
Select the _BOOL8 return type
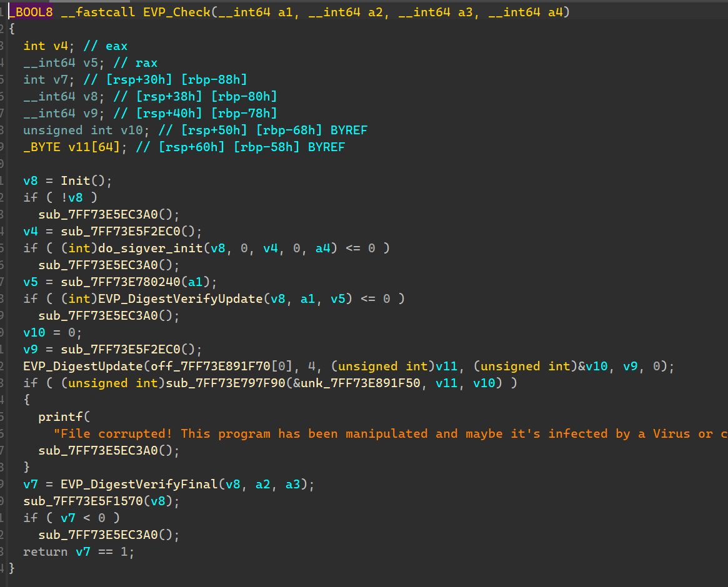(31, 12)
